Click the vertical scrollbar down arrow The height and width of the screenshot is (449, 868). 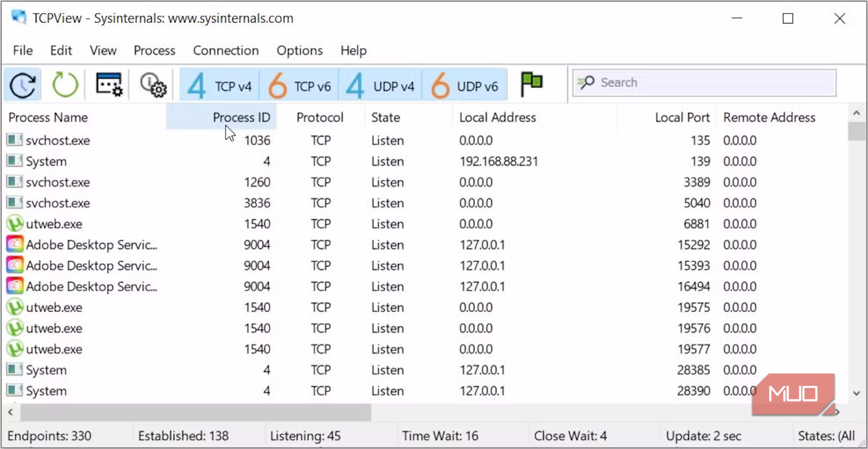coord(856,393)
